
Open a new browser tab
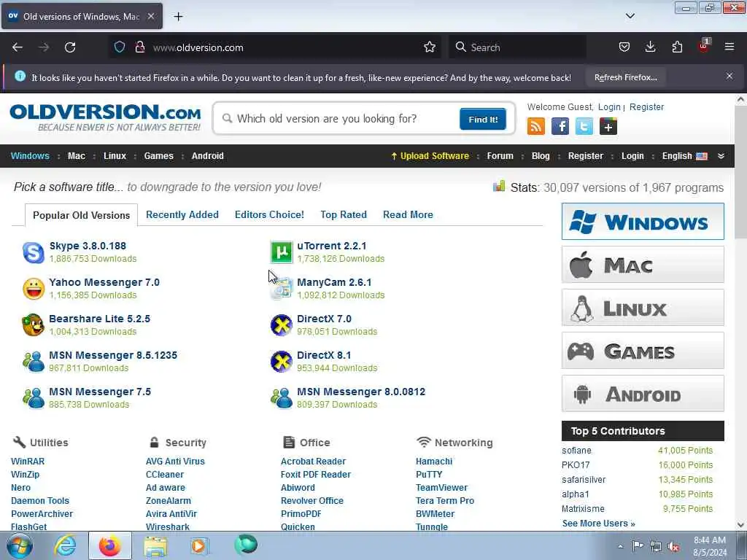[178, 17]
